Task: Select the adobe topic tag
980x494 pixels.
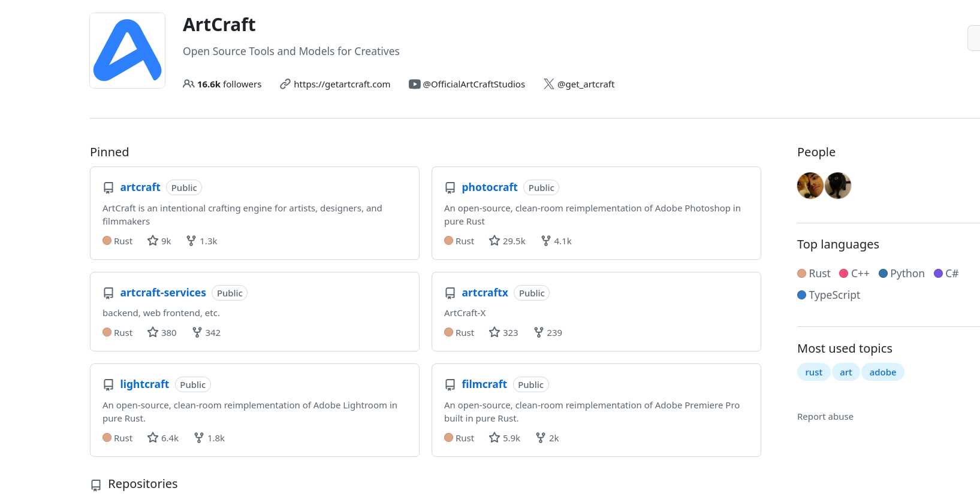Action: [883, 372]
